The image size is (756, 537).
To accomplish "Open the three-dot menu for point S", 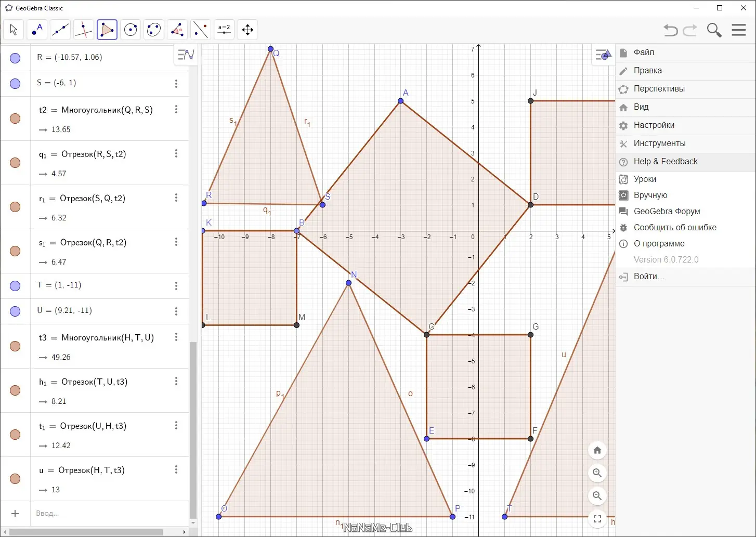I will click(176, 83).
